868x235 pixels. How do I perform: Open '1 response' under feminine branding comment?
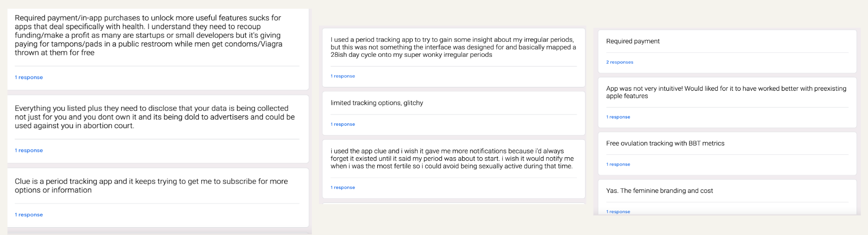618,212
